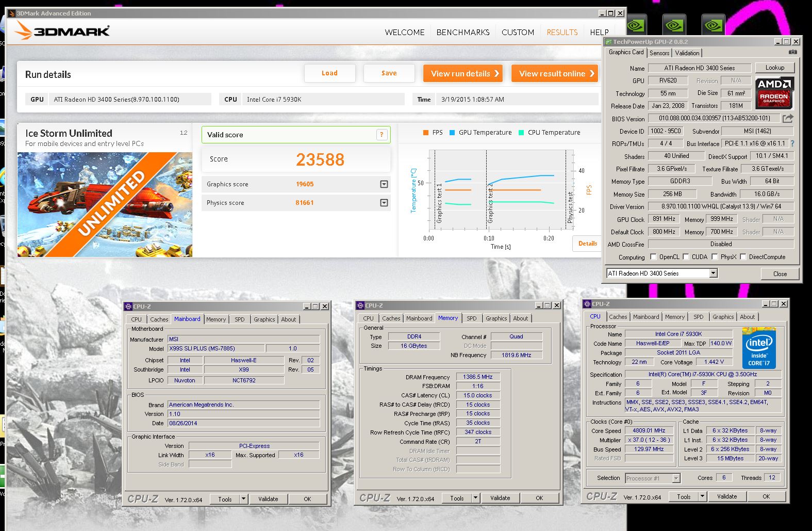Expand the Physics score details arrow
Image resolution: width=812 pixels, height=531 pixels.
384,203
